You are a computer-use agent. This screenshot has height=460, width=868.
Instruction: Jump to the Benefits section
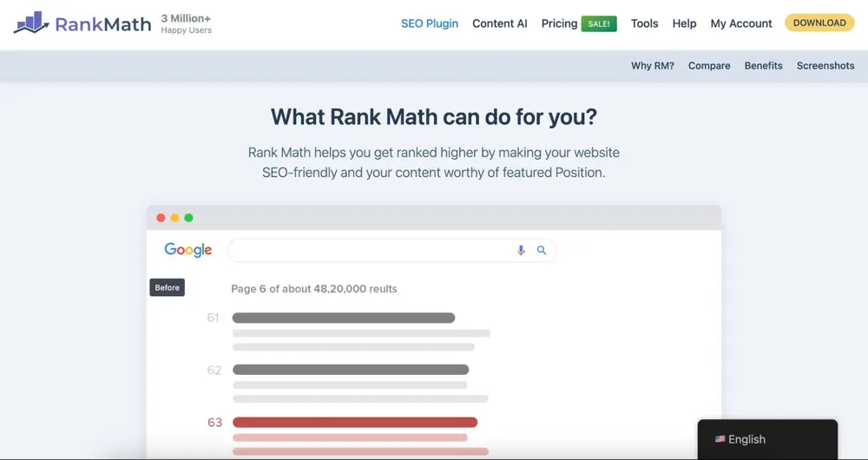(763, 65)
